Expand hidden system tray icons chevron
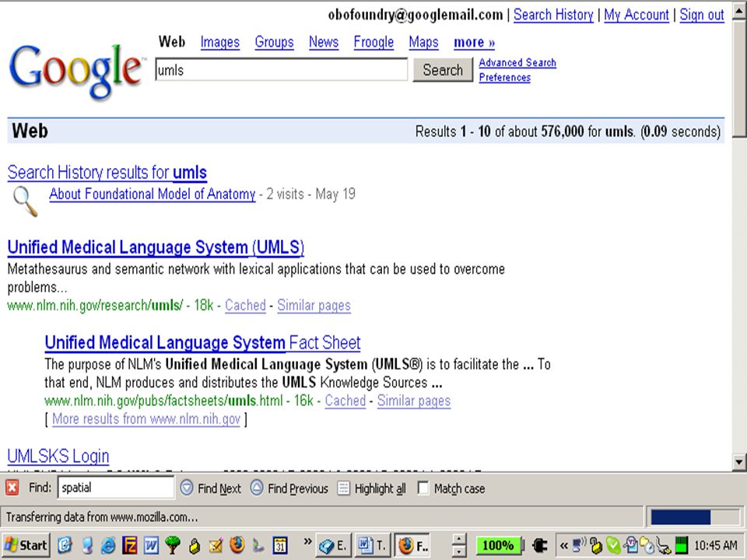Screen dimensions: 747x560 563,545
